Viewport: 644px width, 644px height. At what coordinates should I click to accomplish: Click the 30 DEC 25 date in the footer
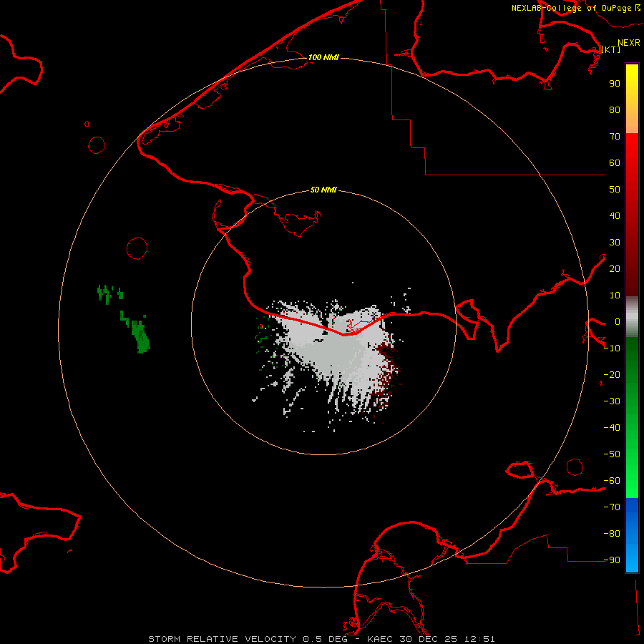(x=429, y=639)
